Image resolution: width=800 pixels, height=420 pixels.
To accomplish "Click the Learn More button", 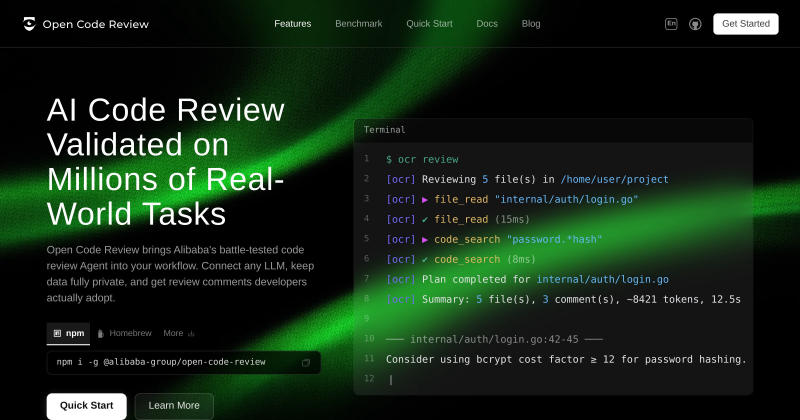I will [x=174, y=406].
